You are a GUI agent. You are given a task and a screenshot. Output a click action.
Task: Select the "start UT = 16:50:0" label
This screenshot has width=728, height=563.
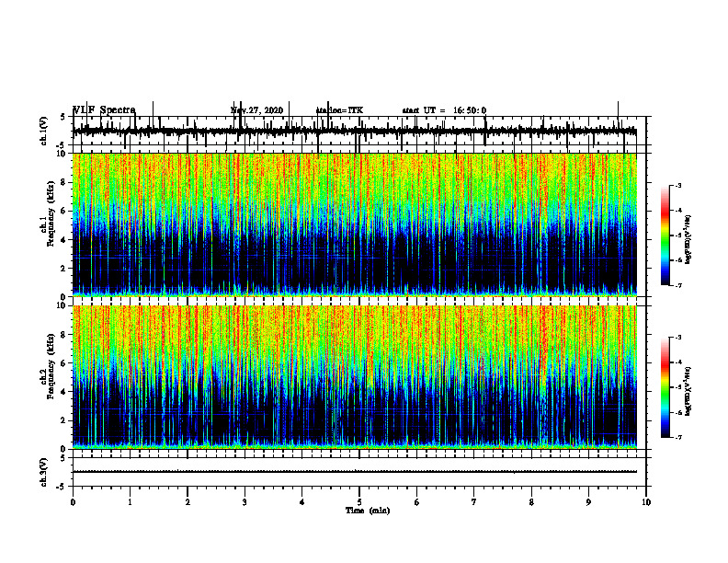pyautogui.click(x=444, y=110)
